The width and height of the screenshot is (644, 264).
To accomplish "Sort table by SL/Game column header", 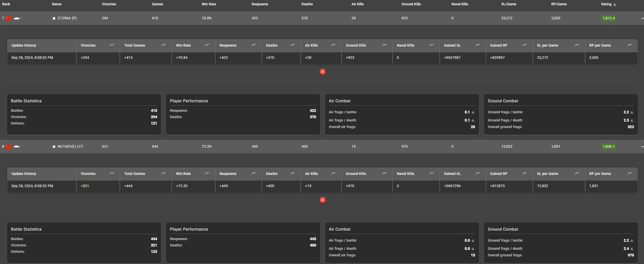I will point(509,4).
